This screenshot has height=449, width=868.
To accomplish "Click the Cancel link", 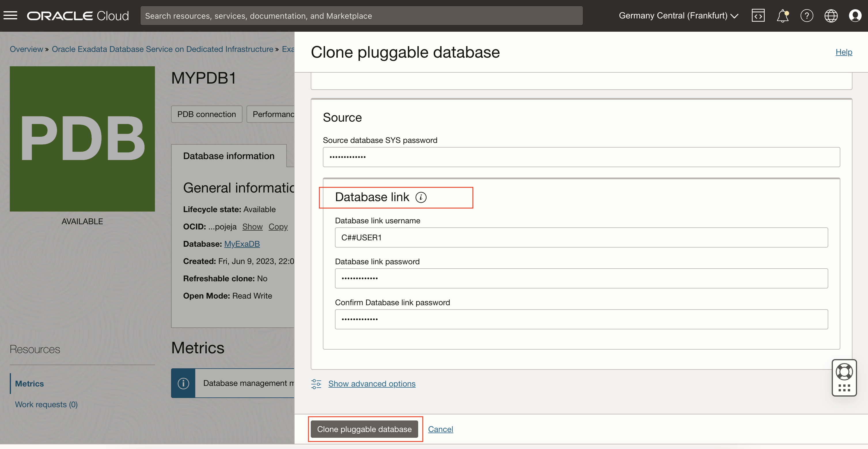I will point(440,429).
